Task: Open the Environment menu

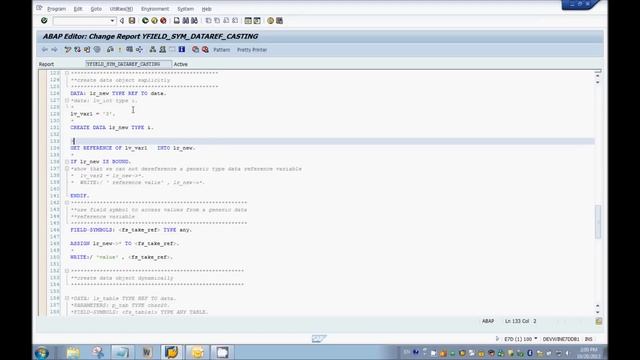Action: [x=155, y=9]
